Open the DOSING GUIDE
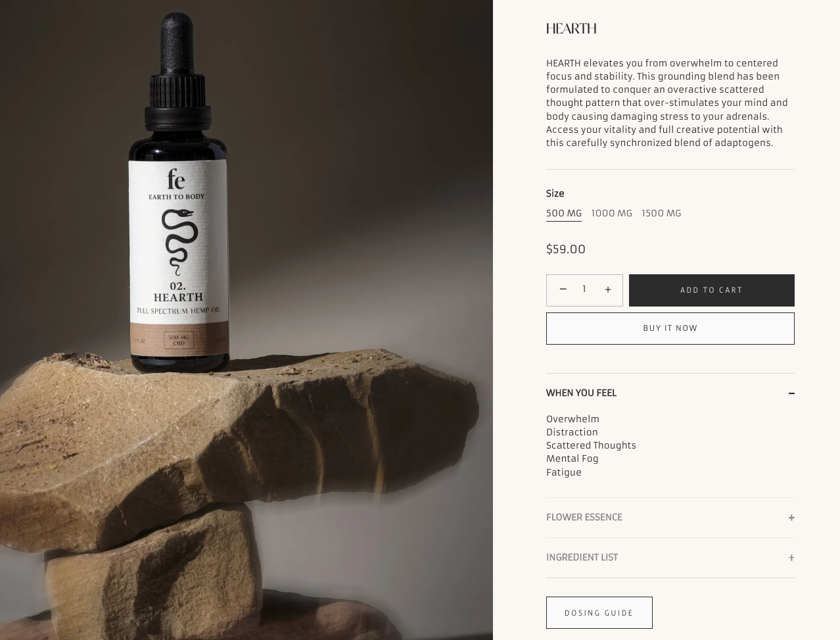Image resolution: width=840 pixels, height=640 pixels. click(599, 612)
